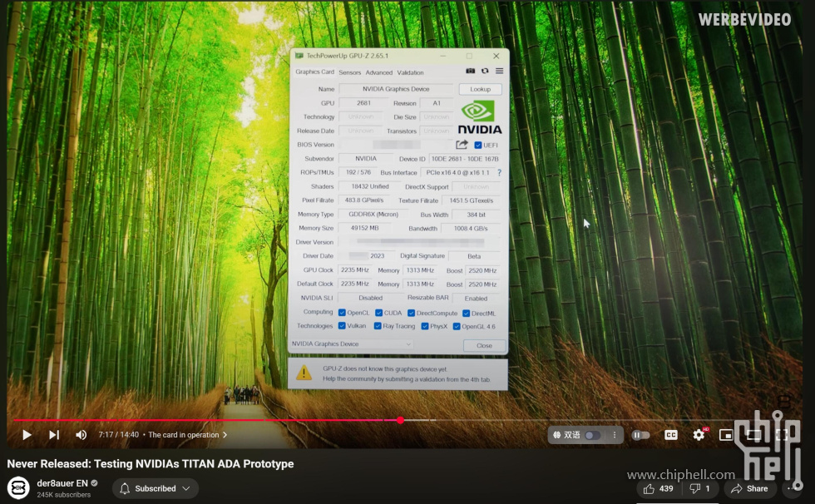Image resolution: width=815 pixels, height=504 pixels.
Task: Click the Bus Interface question mark
Action: [x=500, y=172]
